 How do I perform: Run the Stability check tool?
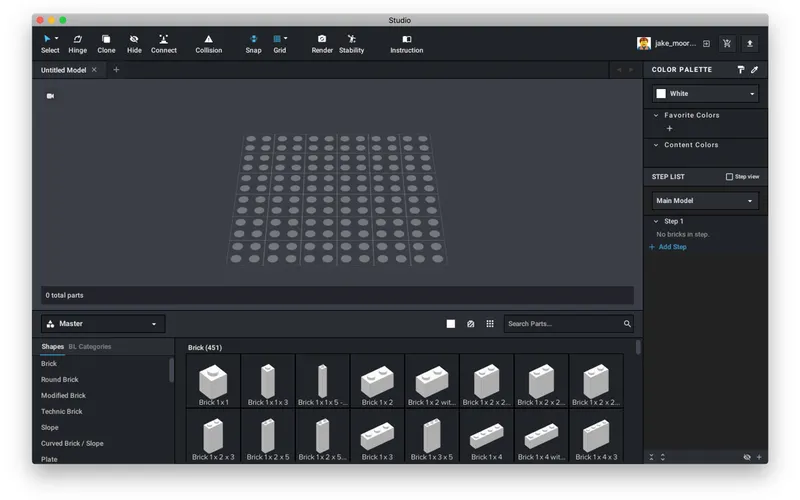351,43
